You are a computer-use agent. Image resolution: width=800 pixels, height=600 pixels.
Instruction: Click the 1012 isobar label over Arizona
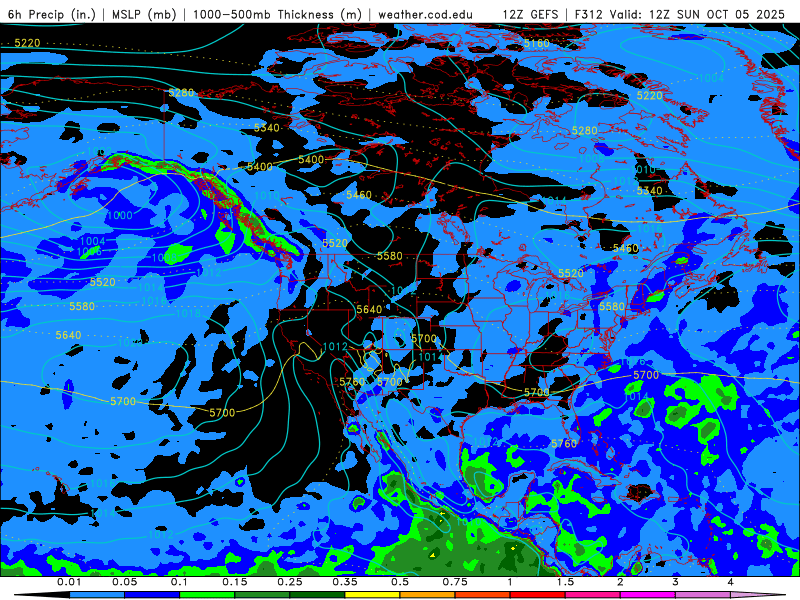[x=335, y=347]
